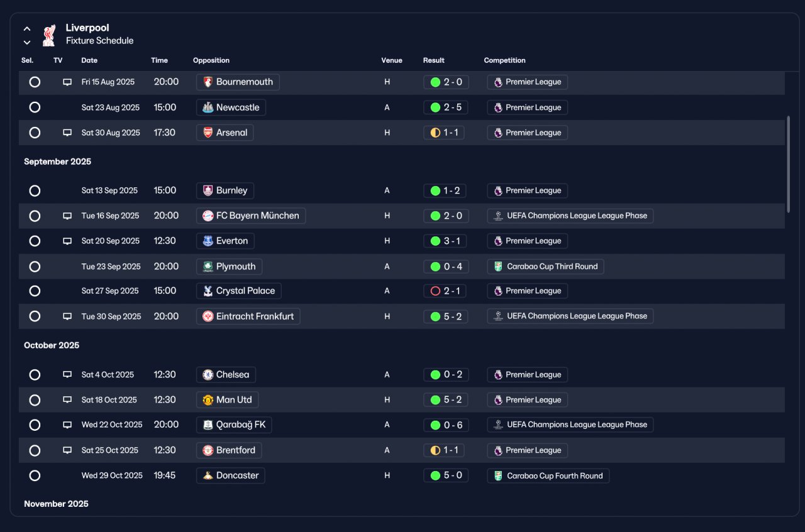Click the vertical scrollbar of fixture list
Screen dimensions: 805x532
click(x=788, y=163)
